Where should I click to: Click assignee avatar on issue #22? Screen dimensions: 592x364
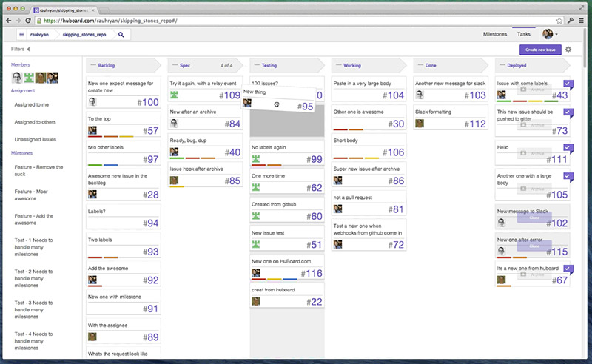coord(256,301)
